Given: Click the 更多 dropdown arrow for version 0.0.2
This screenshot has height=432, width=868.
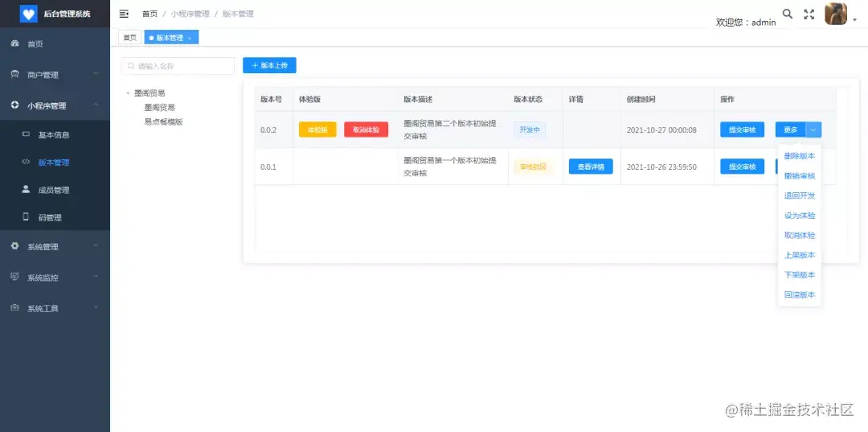Looking at the screenshot, I should pos(813,130).
